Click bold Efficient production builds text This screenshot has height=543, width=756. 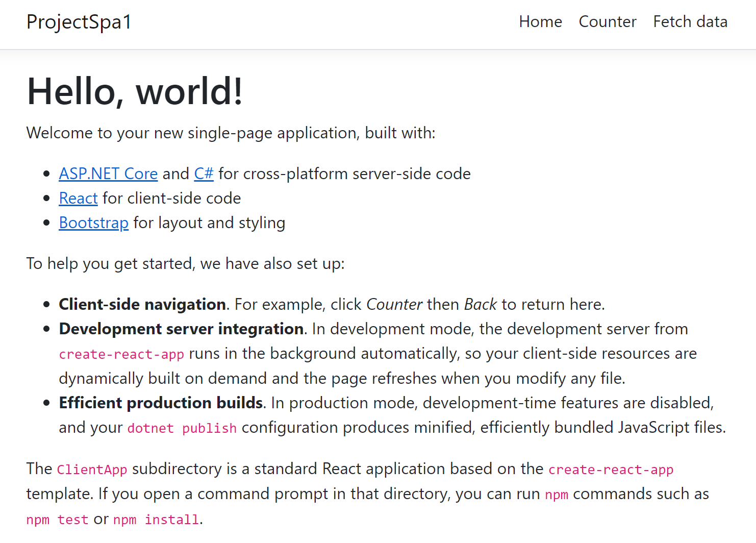(x=161, y=403)
